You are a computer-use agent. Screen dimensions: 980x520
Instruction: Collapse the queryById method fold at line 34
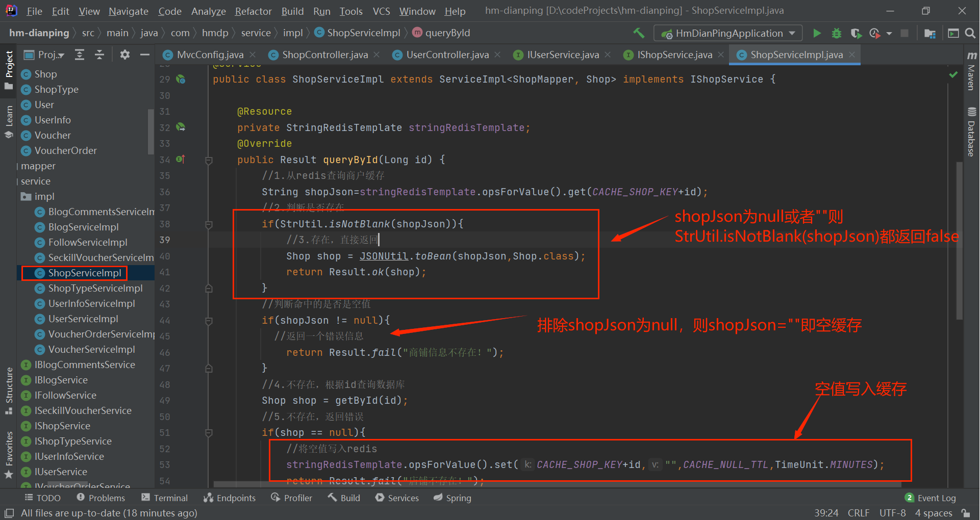pos(209,161)
